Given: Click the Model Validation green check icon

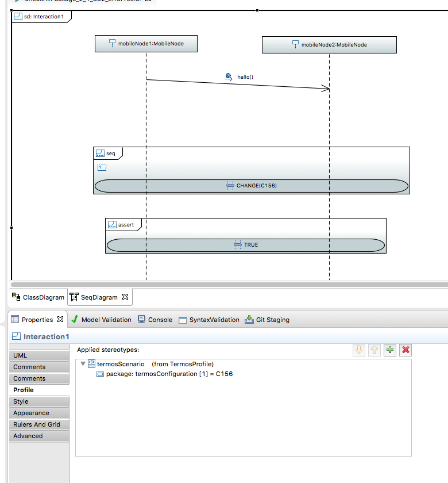Looking at the screenshot, I should [75, 319].
